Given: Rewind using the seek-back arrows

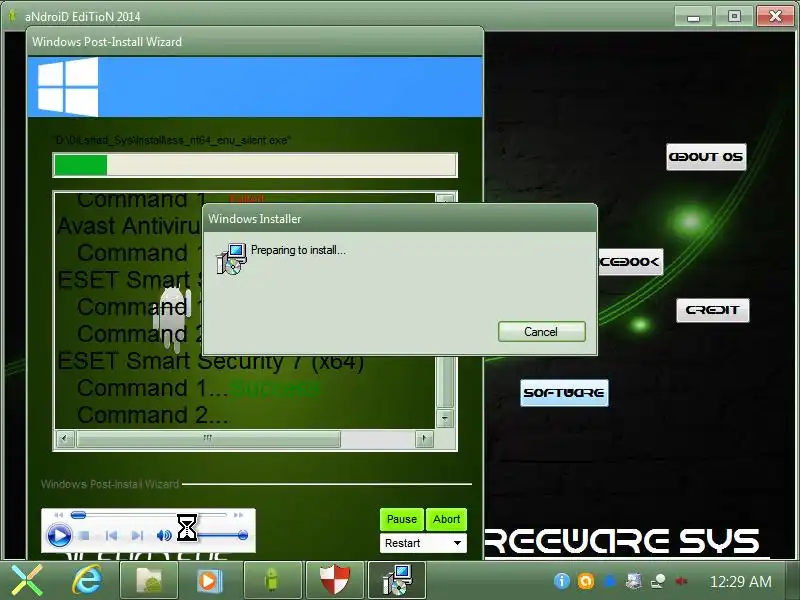Looking at the screenshot, I should 59,515.
